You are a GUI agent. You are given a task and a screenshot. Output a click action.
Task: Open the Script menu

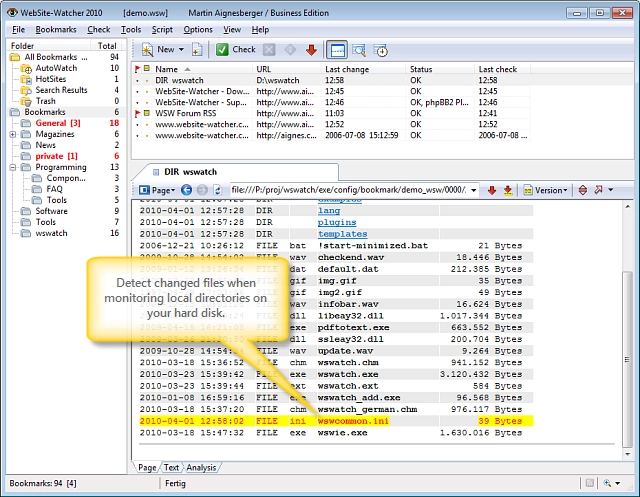(162, 30)
